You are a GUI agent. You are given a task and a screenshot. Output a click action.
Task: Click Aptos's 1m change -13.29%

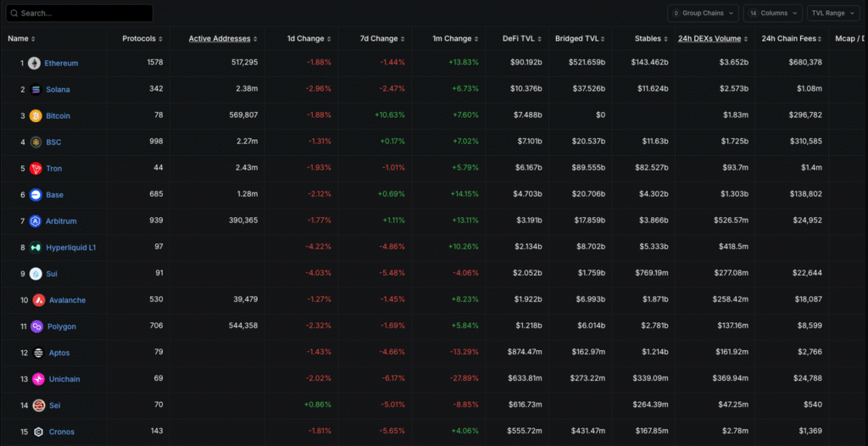click(464, 352)
